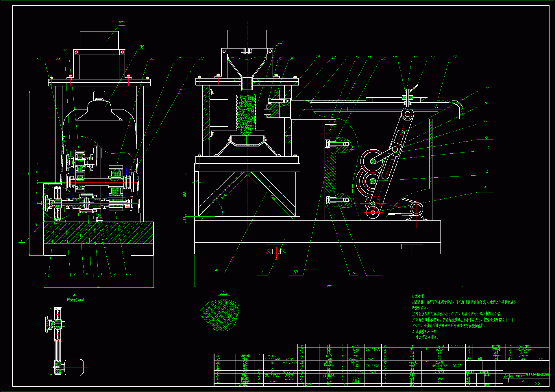Viewport: 555px width, 392px height.
Task: Select the feed hopper funnel in center view
Action: click(x=247, y=67)
